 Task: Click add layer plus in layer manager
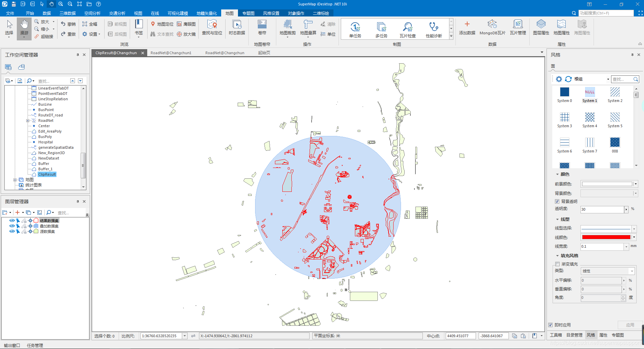tap(17, 212)
